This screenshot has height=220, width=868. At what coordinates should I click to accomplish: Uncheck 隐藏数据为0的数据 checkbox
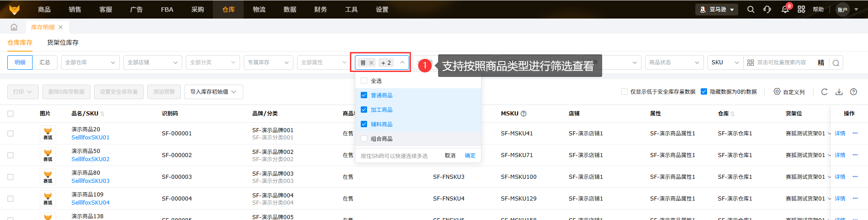(x=704, y=91)
